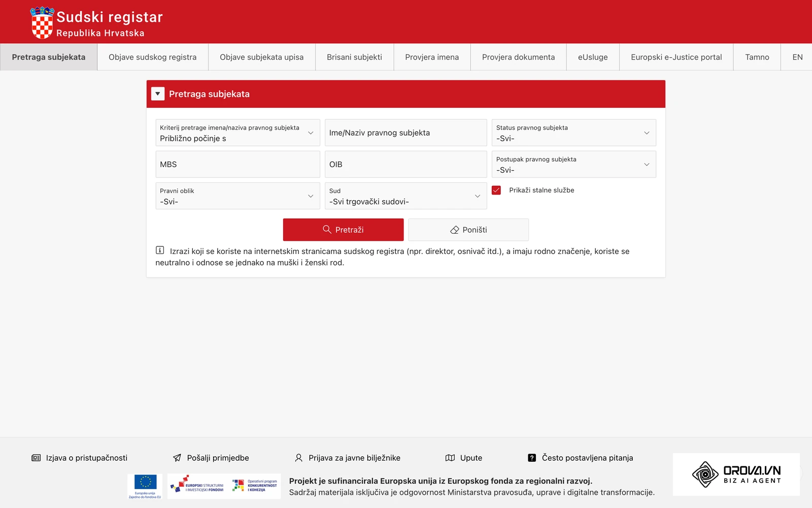Screen dimensions: 812x508
Task: Open the Pravni oblik dropdown
Action: pos(238,196)
